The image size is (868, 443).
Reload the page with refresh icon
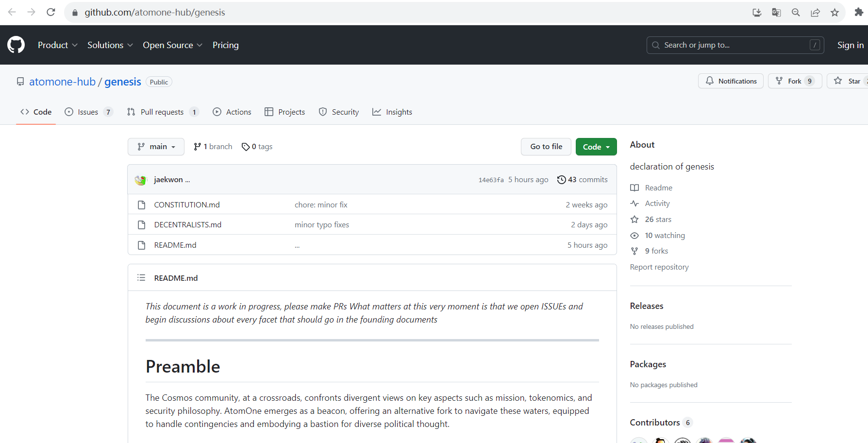coord(51,12)
